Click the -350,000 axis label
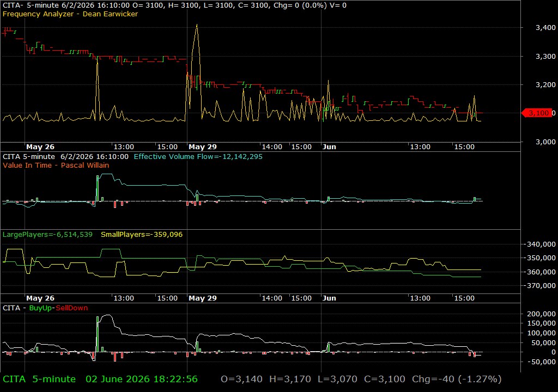 (541, 258)
